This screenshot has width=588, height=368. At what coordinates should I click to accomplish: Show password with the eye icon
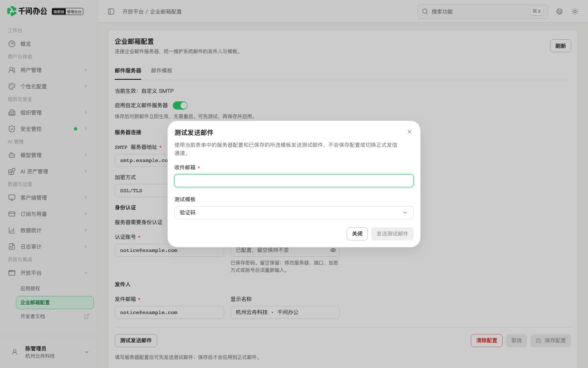[x=333, y=250]
